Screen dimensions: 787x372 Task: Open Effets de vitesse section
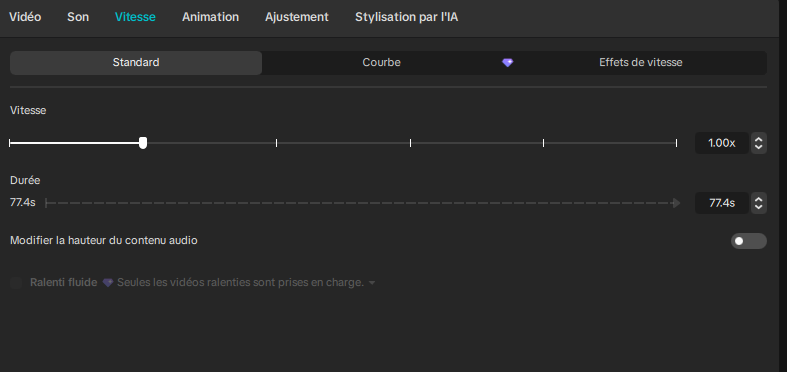tap(640, 63)
